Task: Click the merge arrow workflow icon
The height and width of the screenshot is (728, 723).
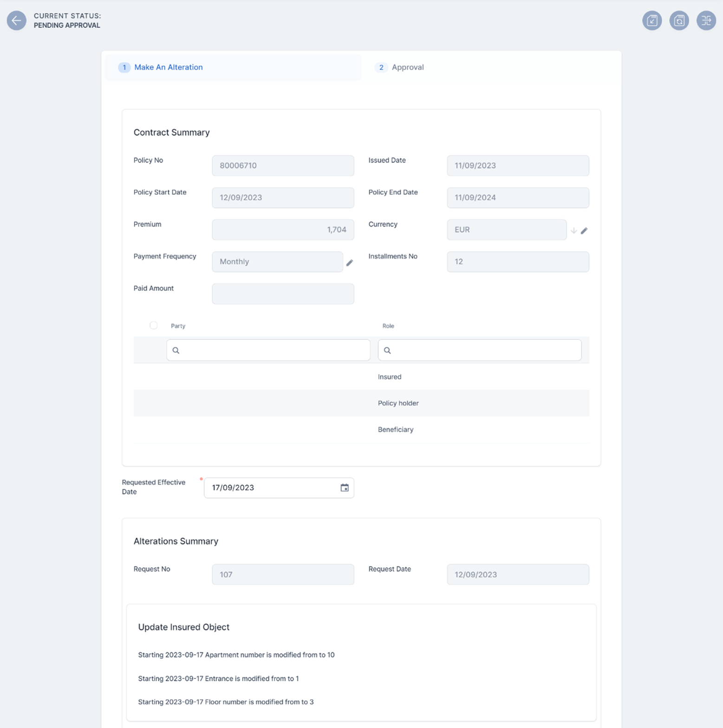Action: click(x=706, y=20)
